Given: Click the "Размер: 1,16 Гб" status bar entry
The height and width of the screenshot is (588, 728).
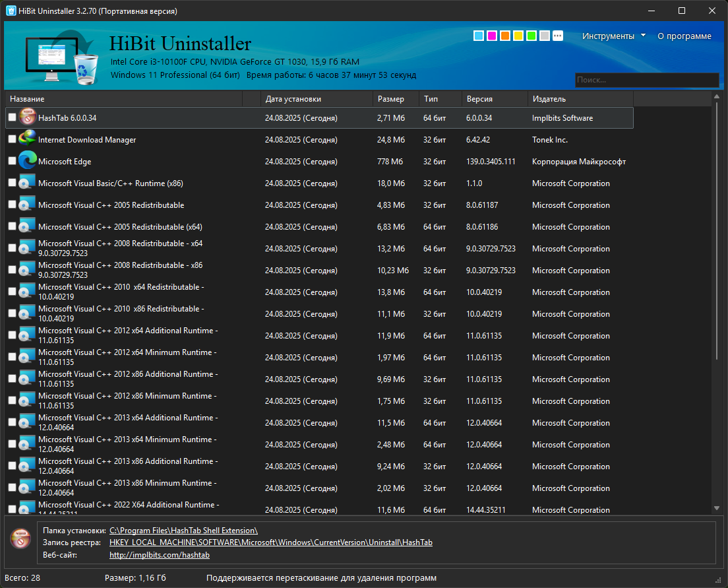Looking at the screenshot, I should [x=135, y=578].
